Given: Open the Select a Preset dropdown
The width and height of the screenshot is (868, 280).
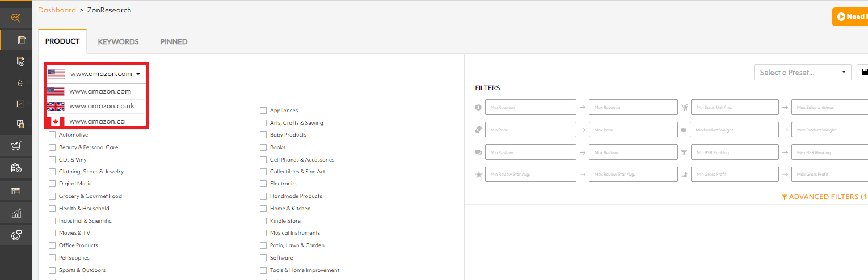Looking at the screenshot, I should (x=802, y=72).
